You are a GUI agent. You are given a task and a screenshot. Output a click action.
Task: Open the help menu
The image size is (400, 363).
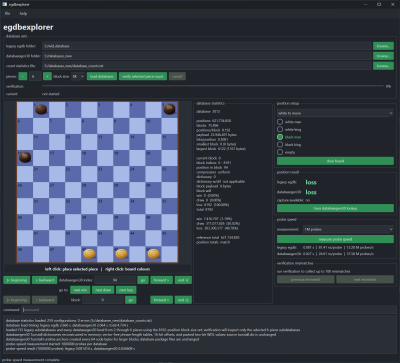pos(23,14)
